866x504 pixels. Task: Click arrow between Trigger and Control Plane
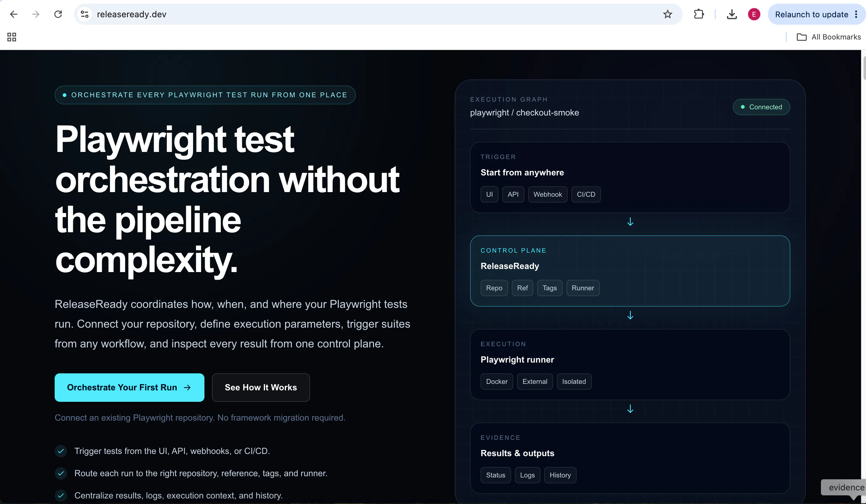(x=630, y=222)
